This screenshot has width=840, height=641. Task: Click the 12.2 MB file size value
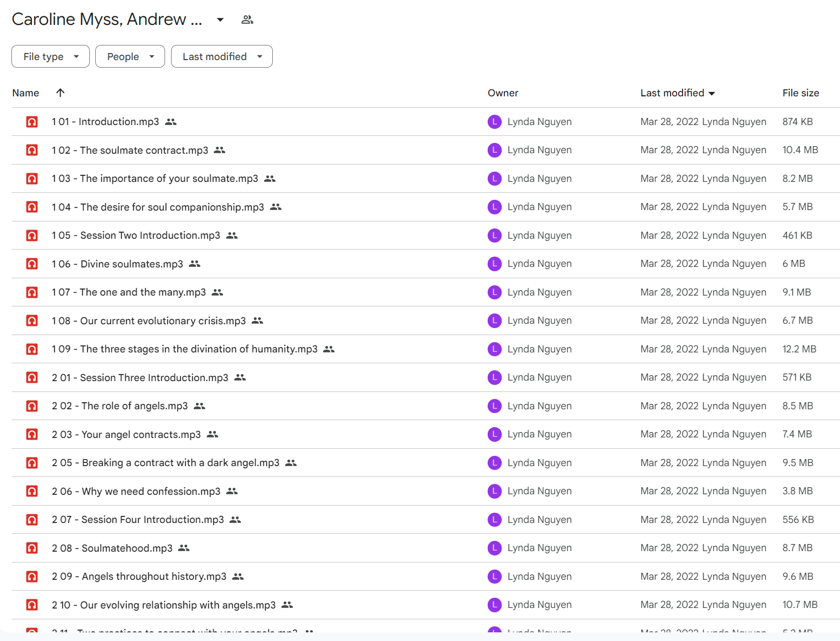(799, 349)
